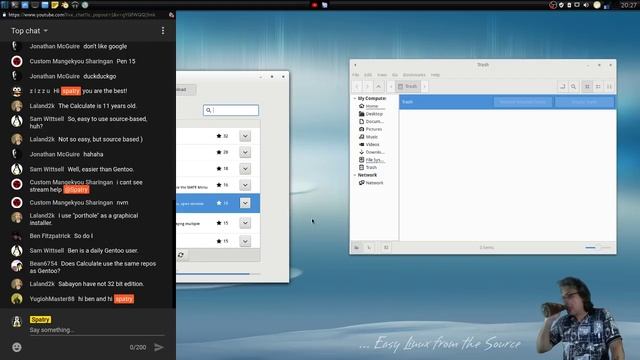Screen dimensions: 640x360
Task: Switch Trash window to compact view
Action: point(609,87)
